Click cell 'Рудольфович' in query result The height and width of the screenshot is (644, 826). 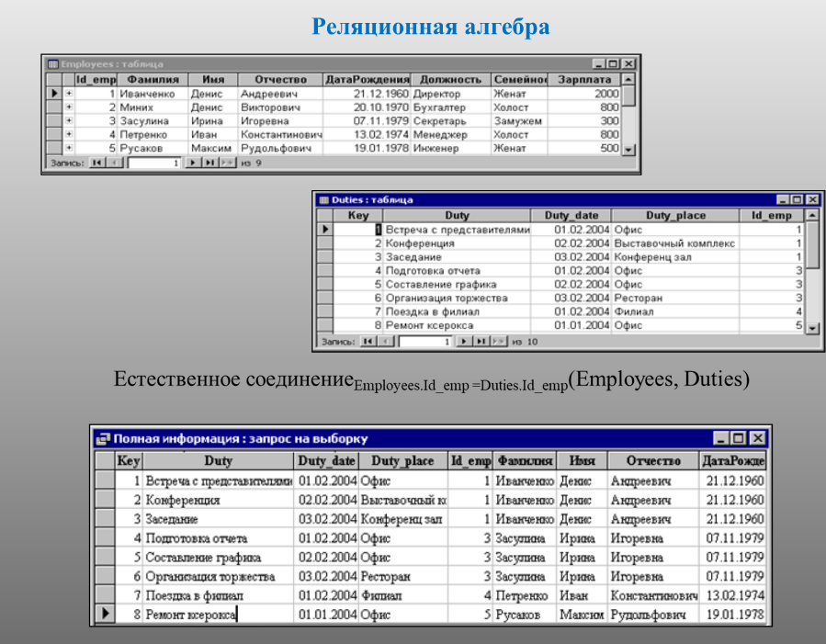(x=654, y=615)
